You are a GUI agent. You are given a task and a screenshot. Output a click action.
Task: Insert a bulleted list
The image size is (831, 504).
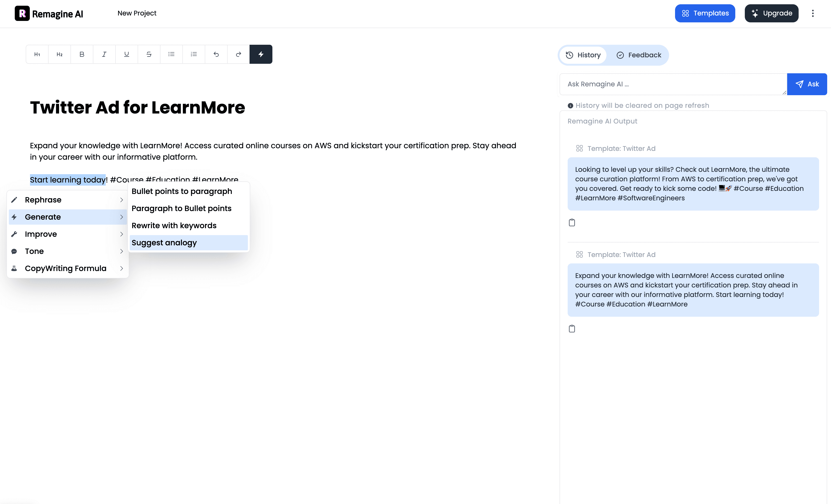click(x=171, y=54)
